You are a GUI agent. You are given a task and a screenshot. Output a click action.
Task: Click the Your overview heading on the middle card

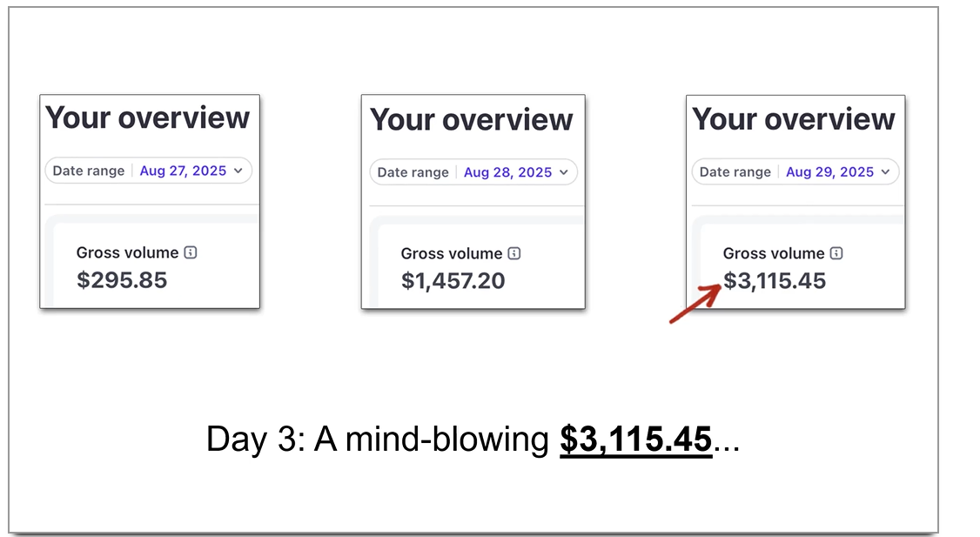pos(472,119)
